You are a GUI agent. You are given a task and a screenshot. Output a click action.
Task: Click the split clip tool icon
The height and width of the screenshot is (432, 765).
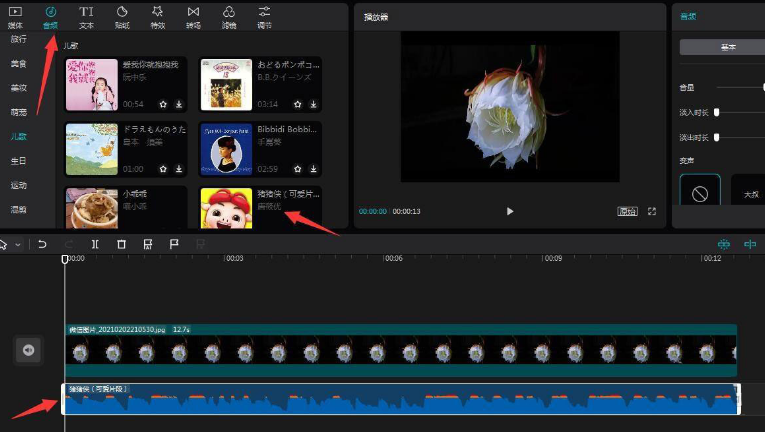tap(95, 244)
